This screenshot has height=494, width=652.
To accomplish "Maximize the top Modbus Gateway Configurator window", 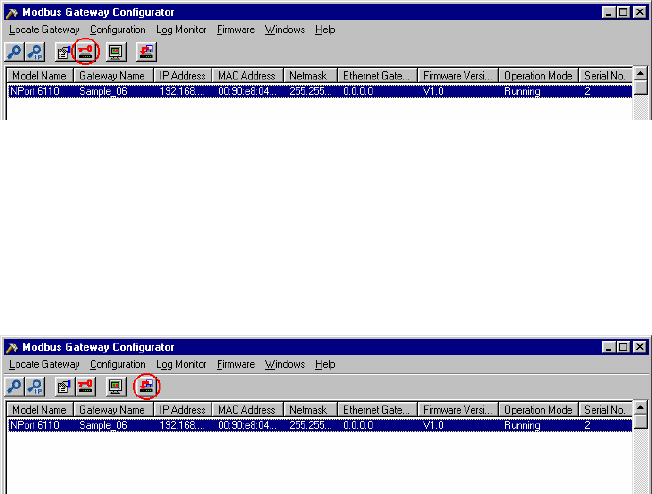I will pyautogui.click(x=623, y=12).
